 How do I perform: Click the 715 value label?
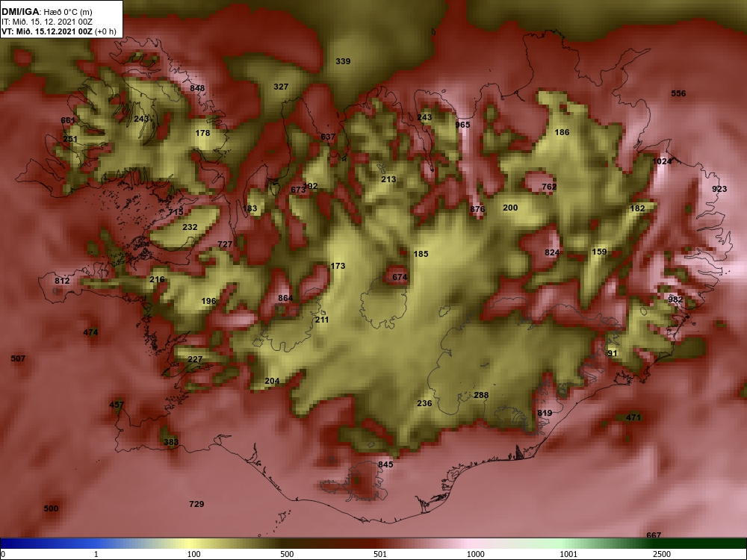pos(176,212)
